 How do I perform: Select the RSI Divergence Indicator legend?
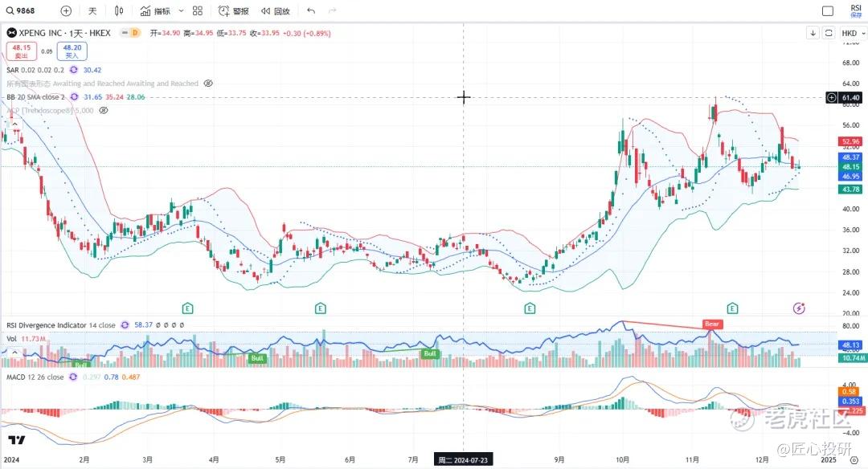tap(61, 325)
